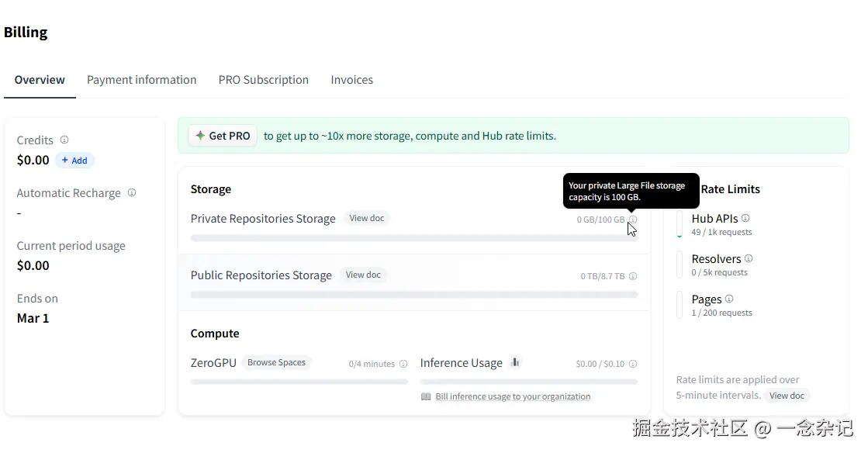Screen dimensions: 868x453
Task: Click the Credits info icon
Action: click(64, 140)
